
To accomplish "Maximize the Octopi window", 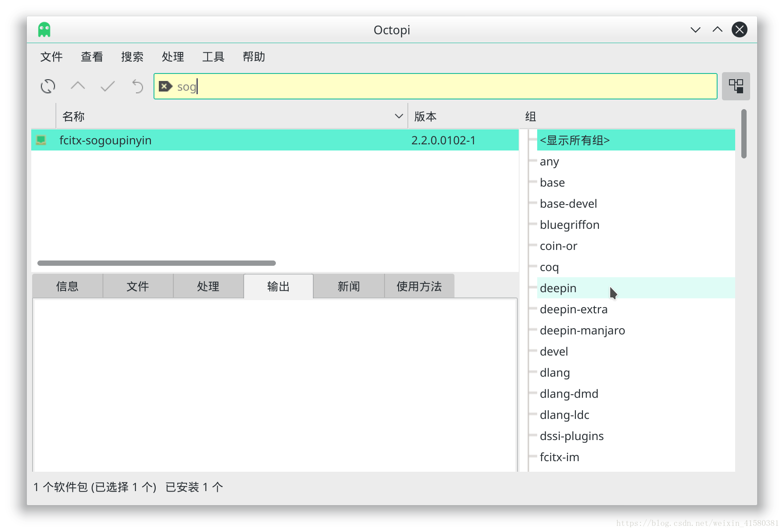I will click(717, 30).
